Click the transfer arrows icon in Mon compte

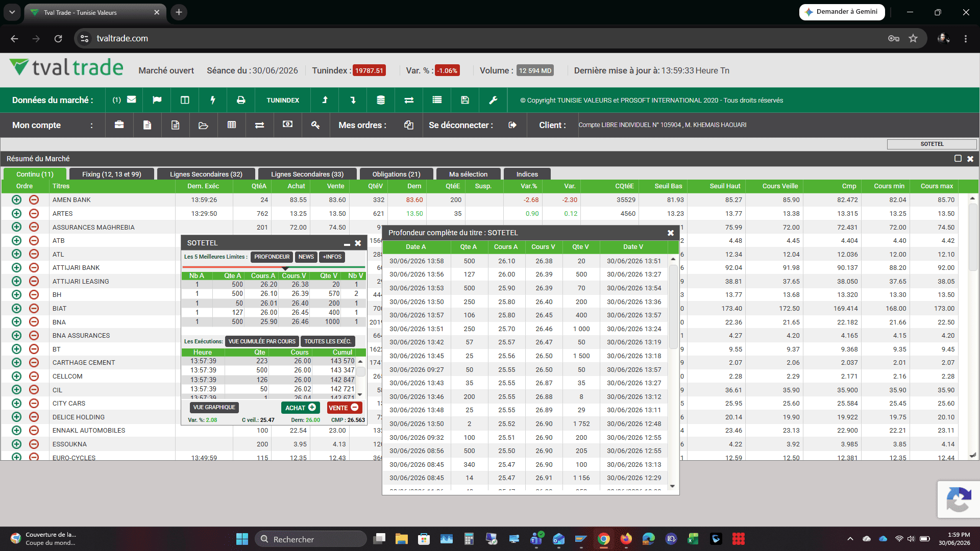tap(260, 125)
